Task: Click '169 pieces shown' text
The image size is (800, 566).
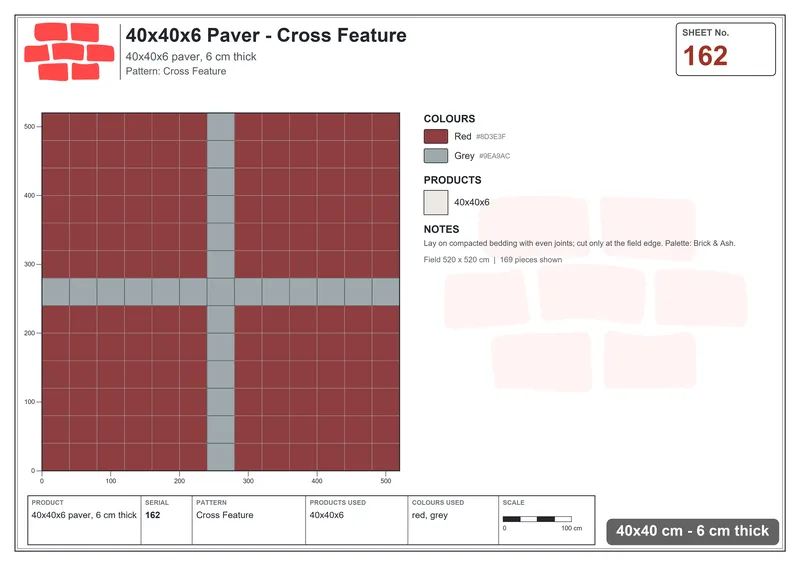Action: coord(531,259)
